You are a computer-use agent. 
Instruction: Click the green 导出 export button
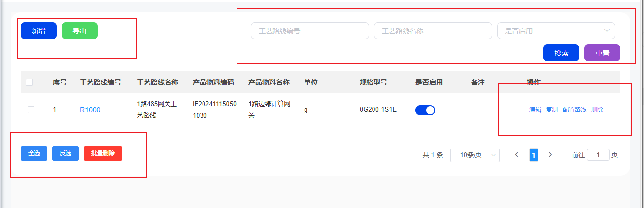click(79, 31)
